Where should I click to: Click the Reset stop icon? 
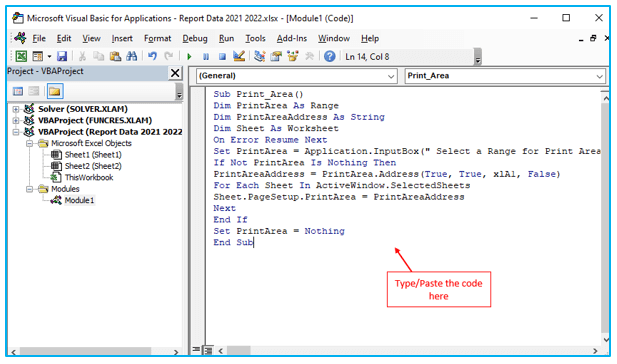tap(222, 57)
